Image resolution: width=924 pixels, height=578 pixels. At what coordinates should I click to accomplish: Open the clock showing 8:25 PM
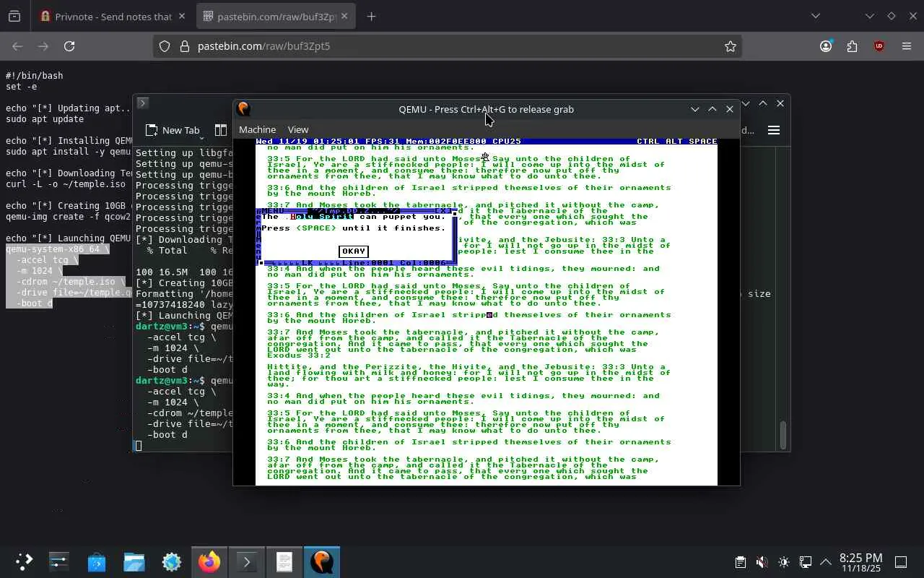(861, 562)
